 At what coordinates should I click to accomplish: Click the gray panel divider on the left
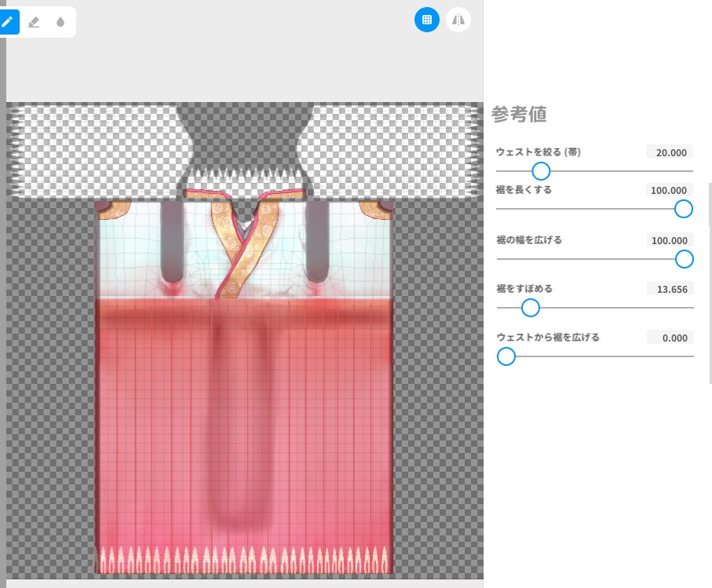coord(2,314)
